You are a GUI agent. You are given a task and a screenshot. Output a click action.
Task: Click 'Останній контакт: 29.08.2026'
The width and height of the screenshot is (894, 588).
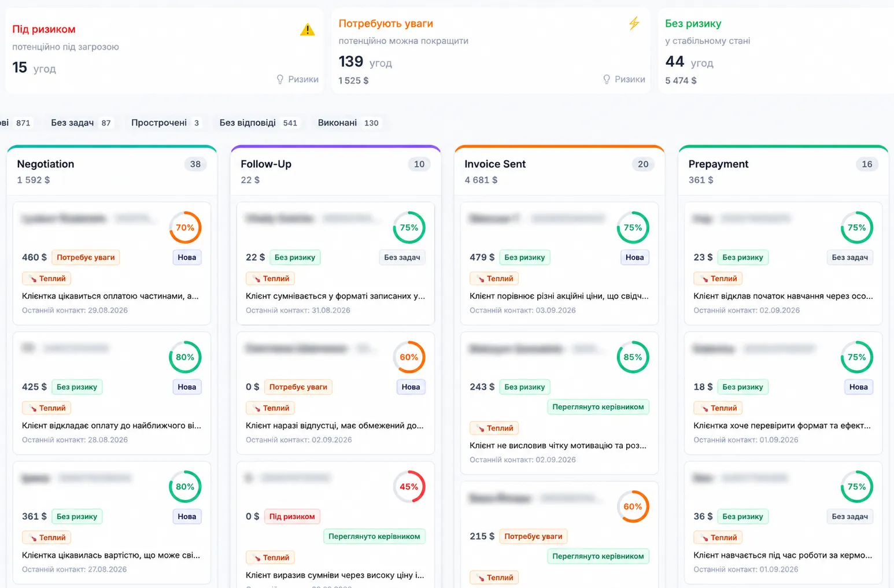click(75, 310)
